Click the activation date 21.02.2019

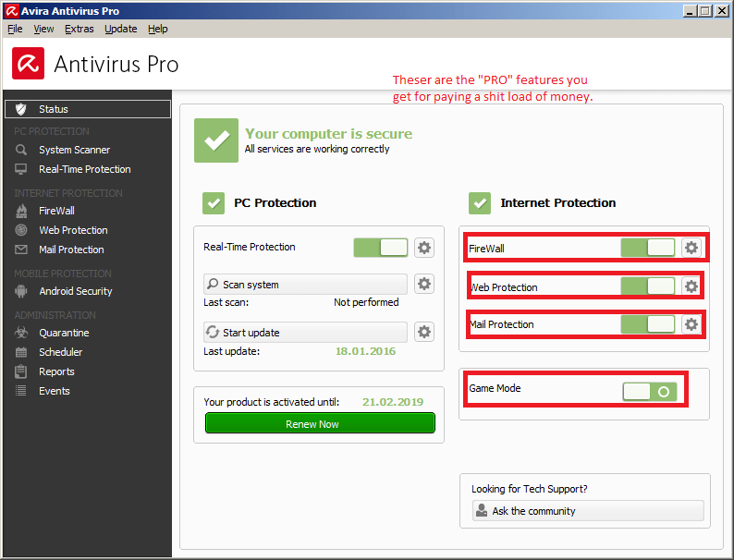click(x=393, y=401)
